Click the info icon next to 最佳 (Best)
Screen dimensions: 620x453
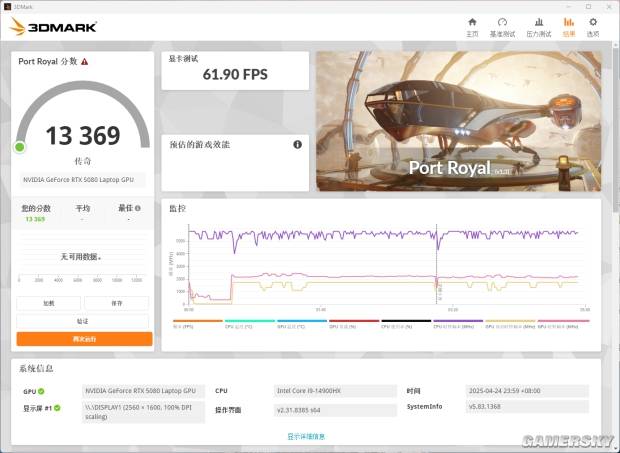point(138,208)
